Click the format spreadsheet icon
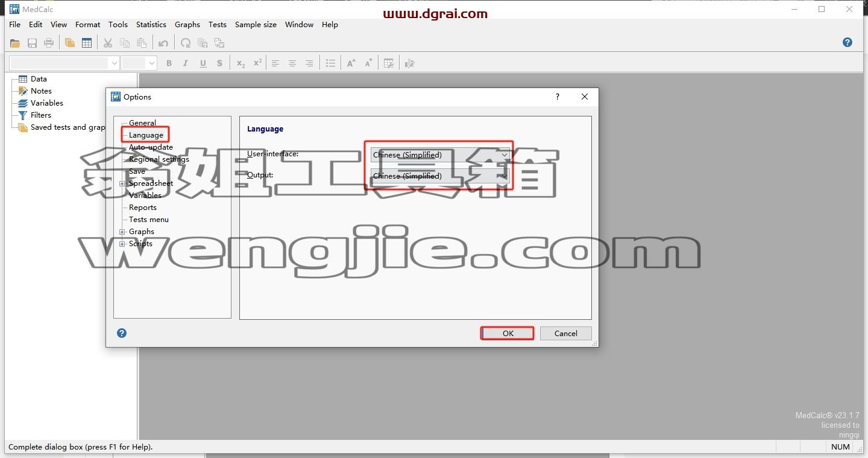The width and height of the screenshot is (868, 458). pos(389,63)
